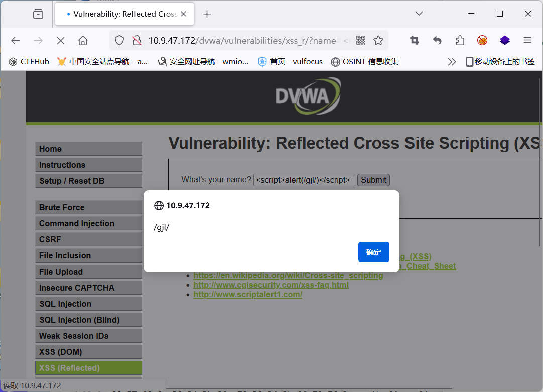Select XSS (DOM) menu item
The height and width of the screenshot is (392, 543).
pyautogui.click(x=89, y=352)
